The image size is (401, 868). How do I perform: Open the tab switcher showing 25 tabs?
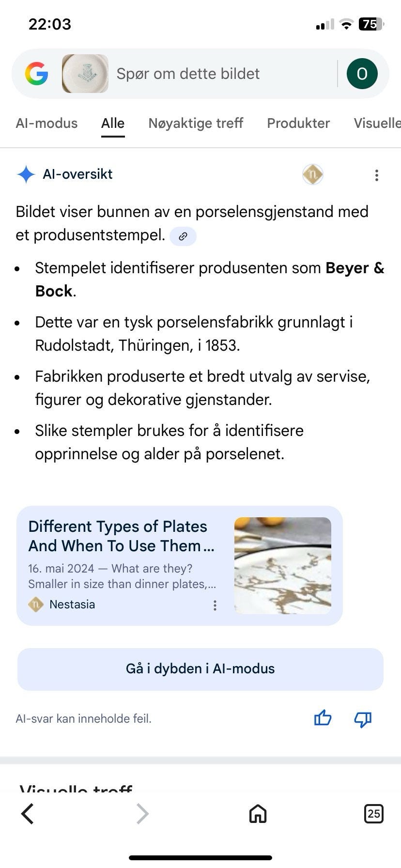tap(373, 813)
